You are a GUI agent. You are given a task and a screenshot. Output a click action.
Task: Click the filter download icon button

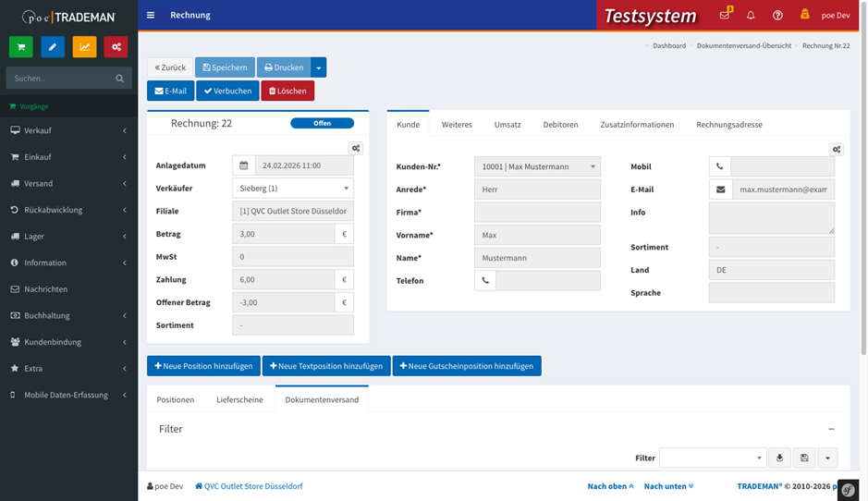[x=779, y=458]
